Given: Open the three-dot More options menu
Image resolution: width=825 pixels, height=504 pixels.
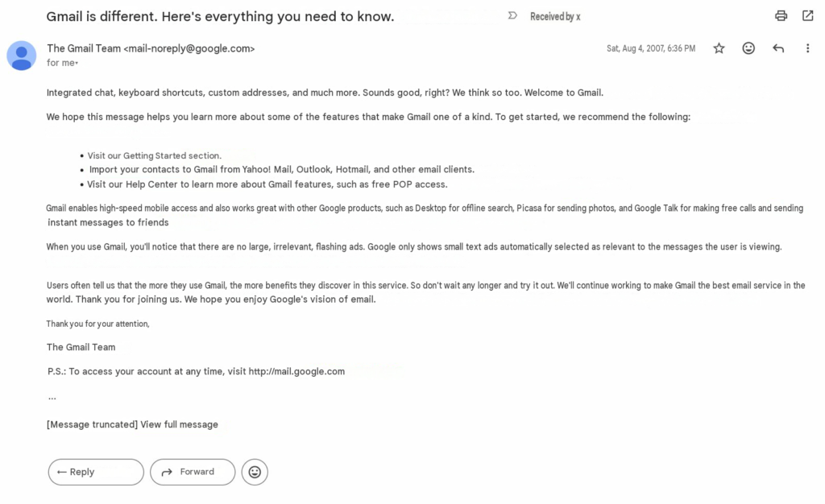Looking at the screenshot, I should tap(807, 48).
